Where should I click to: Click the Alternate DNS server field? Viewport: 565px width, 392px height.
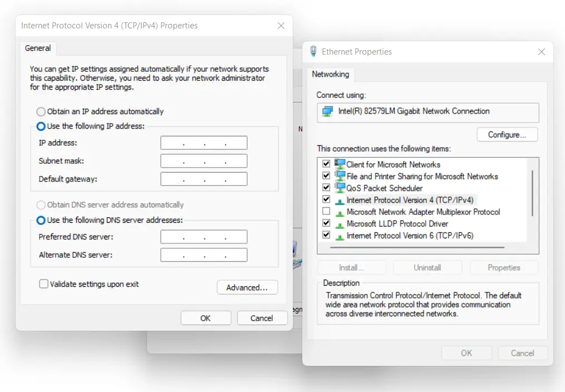coord(204,254)
